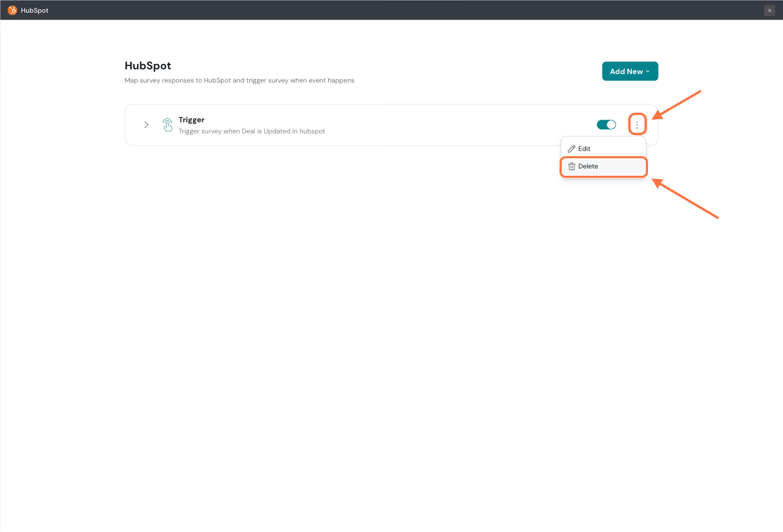
Task: Click the pencil icon next to Edit
Action: coord(571,149)
